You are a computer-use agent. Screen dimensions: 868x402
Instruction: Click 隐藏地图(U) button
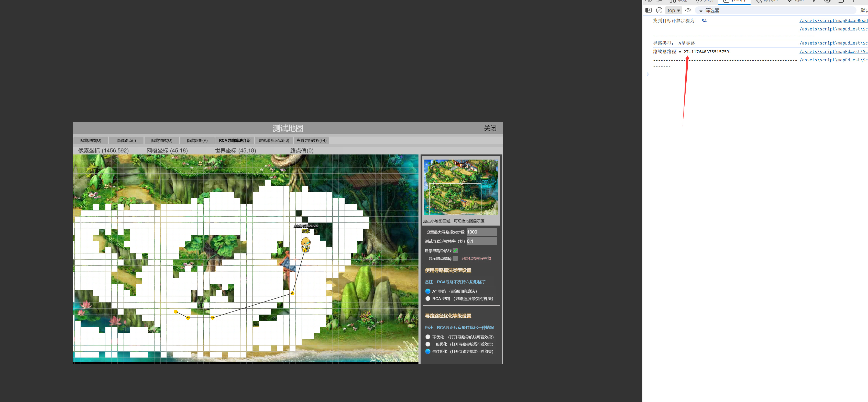click(91, 140)
